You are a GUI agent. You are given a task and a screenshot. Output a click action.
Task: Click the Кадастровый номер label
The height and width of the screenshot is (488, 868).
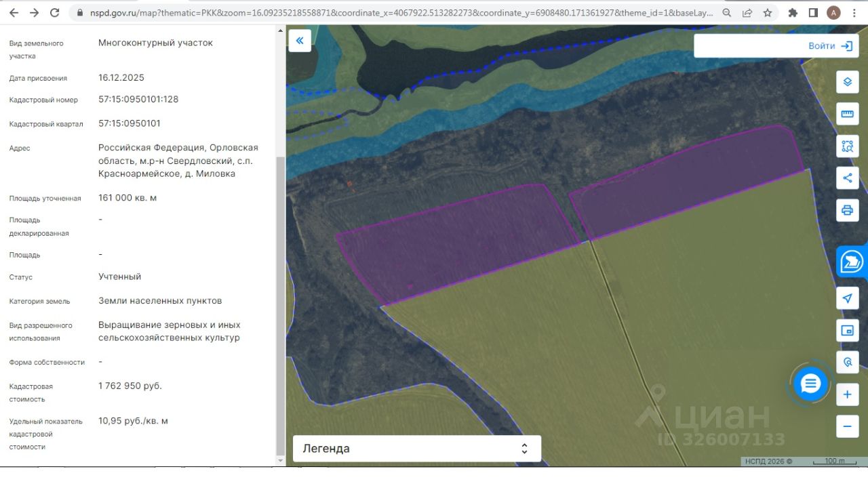coord(43,100)
